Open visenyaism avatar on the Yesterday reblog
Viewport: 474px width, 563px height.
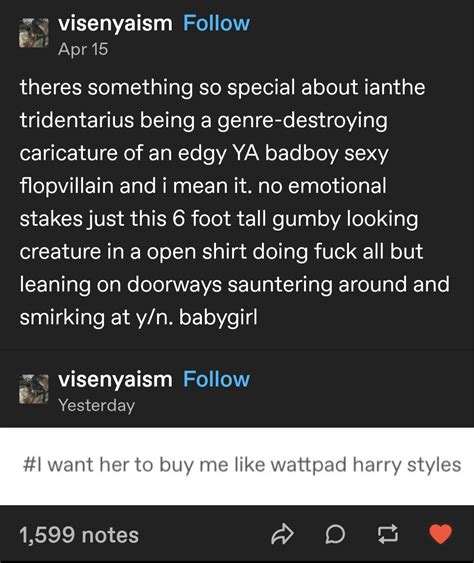point(34,389)
